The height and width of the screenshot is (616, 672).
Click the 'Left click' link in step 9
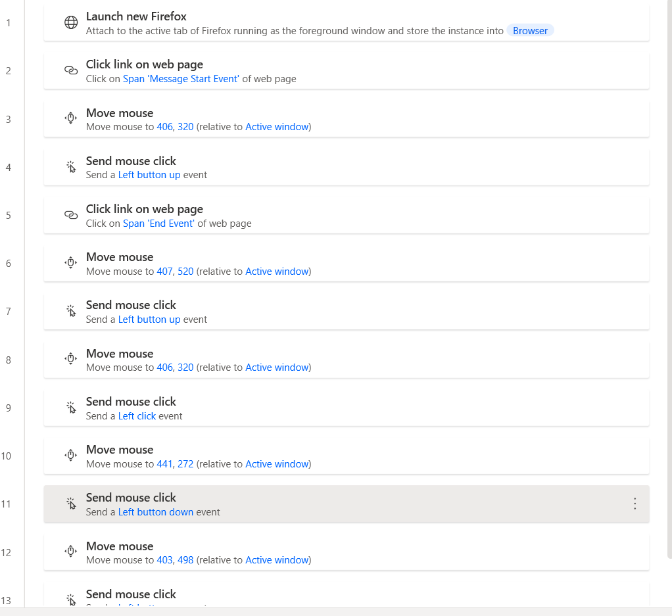tap(137, 416)
